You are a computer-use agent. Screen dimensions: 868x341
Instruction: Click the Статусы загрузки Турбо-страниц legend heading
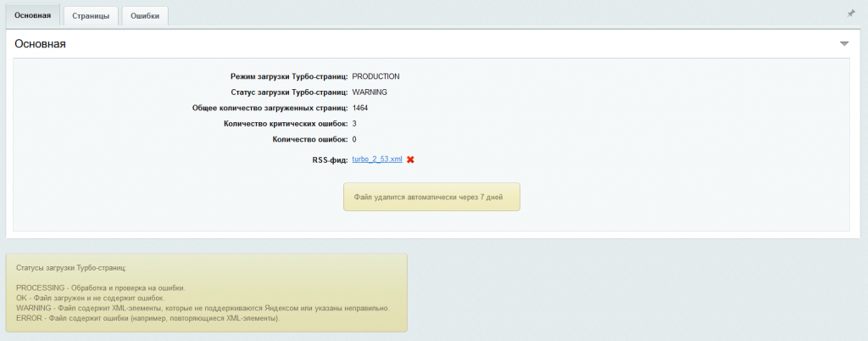[71, 267]
